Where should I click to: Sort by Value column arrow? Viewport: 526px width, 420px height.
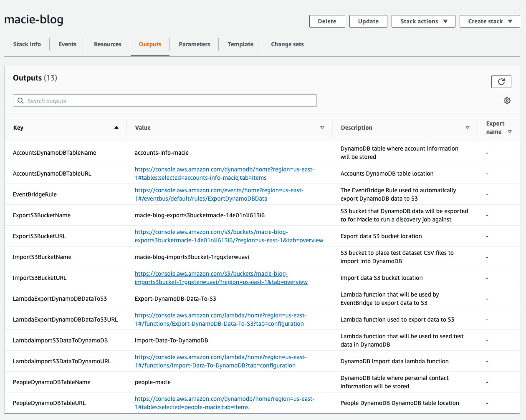322,128
